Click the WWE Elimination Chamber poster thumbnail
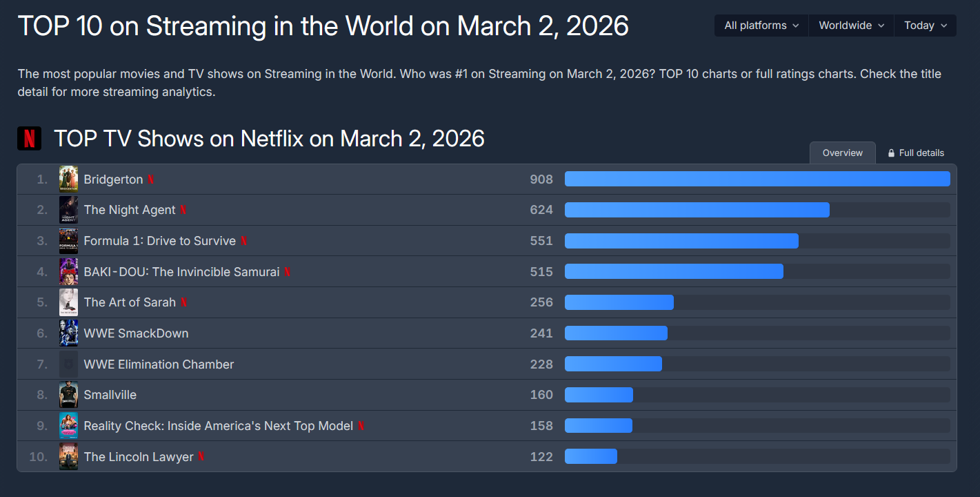 click(x=68, y=364)
